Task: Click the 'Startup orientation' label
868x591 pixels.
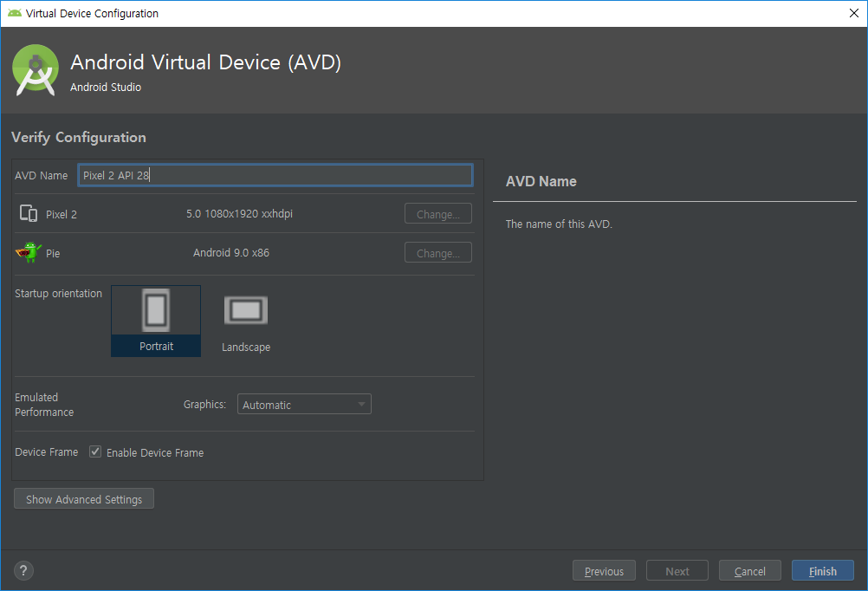Action: [59, 294]
